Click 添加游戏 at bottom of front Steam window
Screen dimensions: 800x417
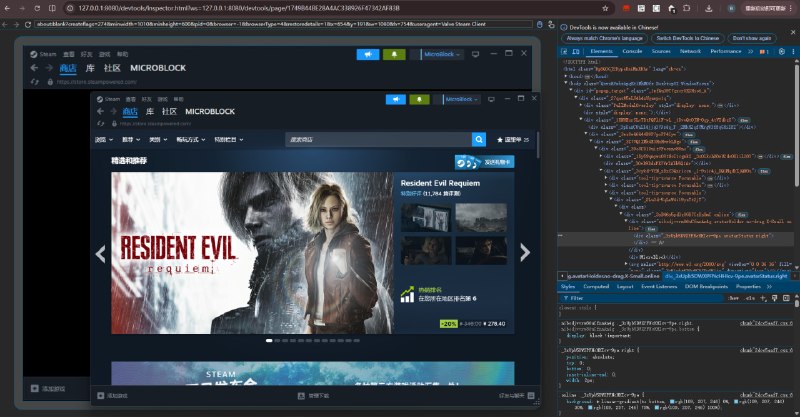(x=112, y=396)
